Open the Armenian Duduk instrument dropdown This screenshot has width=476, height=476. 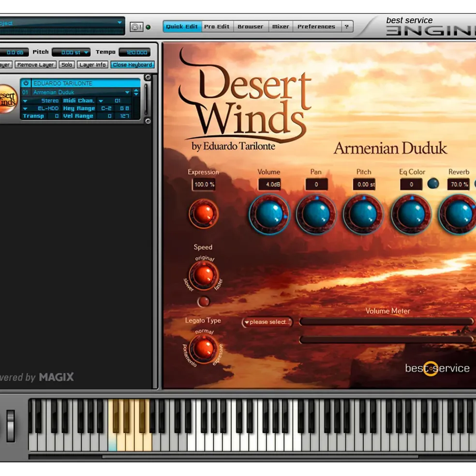click(x=127, y=92)
